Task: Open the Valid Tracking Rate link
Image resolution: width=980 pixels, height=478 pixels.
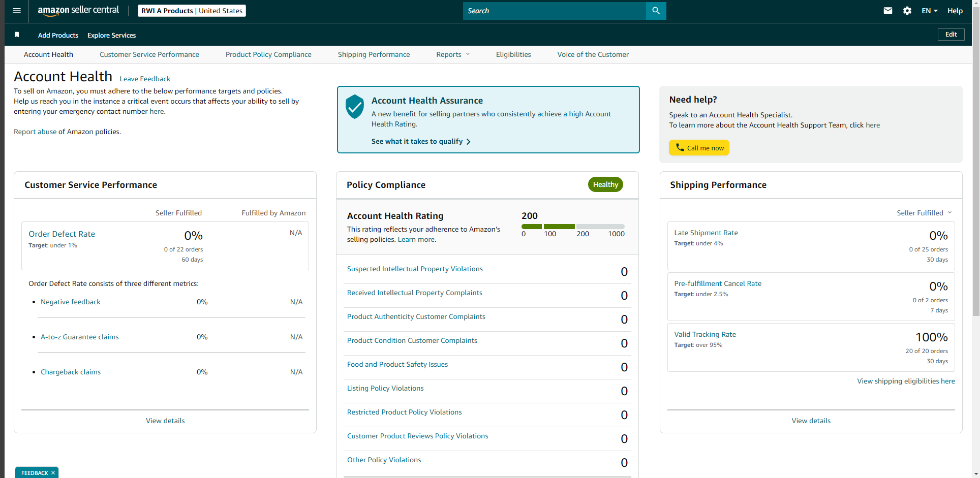Action: 705,334
